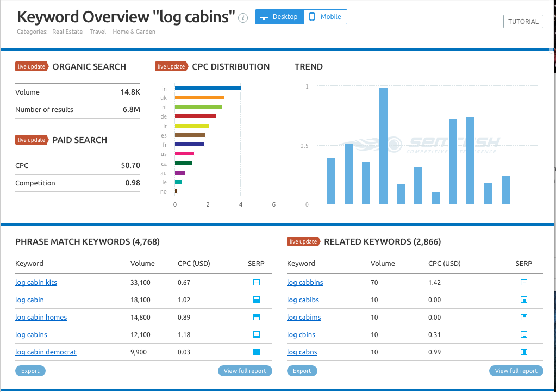Click the live update badge beside Organic Search
This screenshot has height=392, width=556.
pyautogui.click(x=32, y=67)
